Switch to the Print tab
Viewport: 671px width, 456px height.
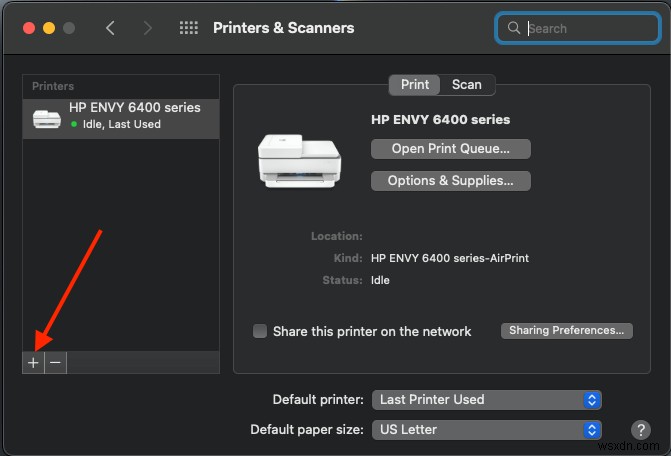[x=415, y=85]
